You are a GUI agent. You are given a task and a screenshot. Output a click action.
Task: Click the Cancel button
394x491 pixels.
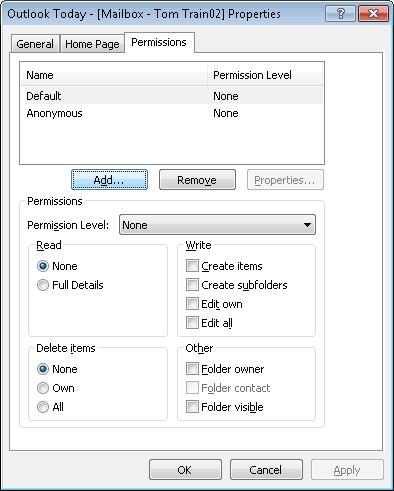pos(266,470)
